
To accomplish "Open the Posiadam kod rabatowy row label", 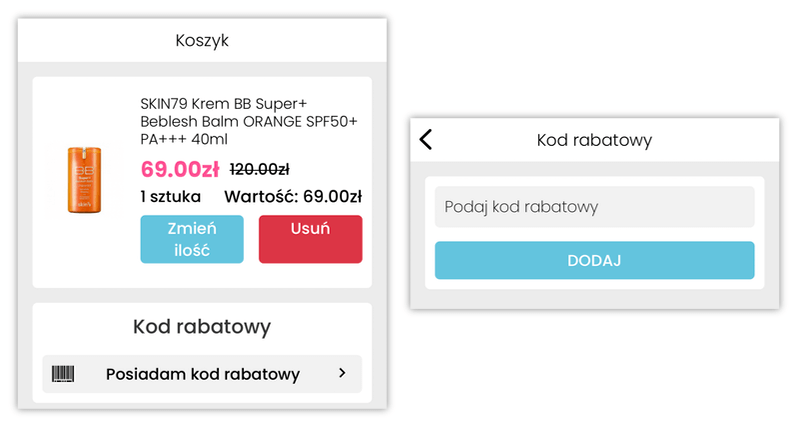I will coord(202,374).
